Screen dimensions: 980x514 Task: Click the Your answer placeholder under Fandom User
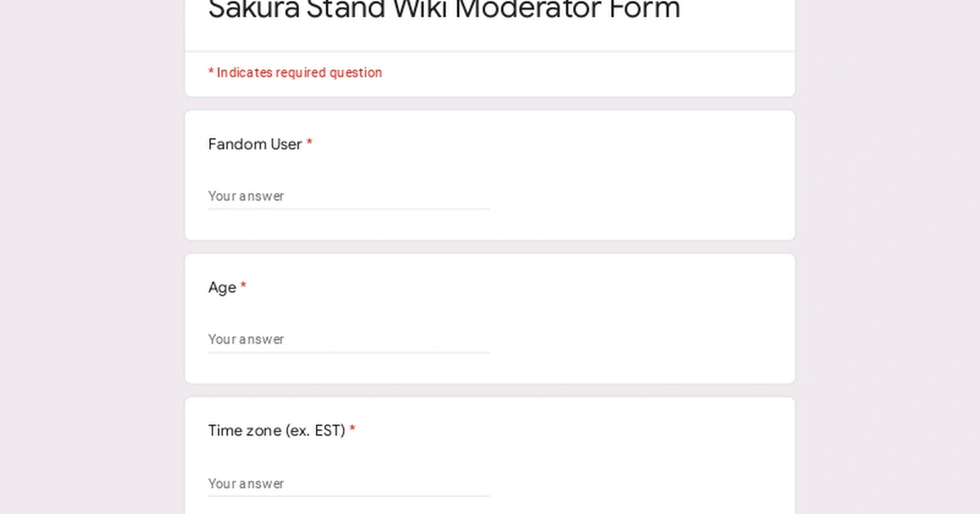coord(246,196)
